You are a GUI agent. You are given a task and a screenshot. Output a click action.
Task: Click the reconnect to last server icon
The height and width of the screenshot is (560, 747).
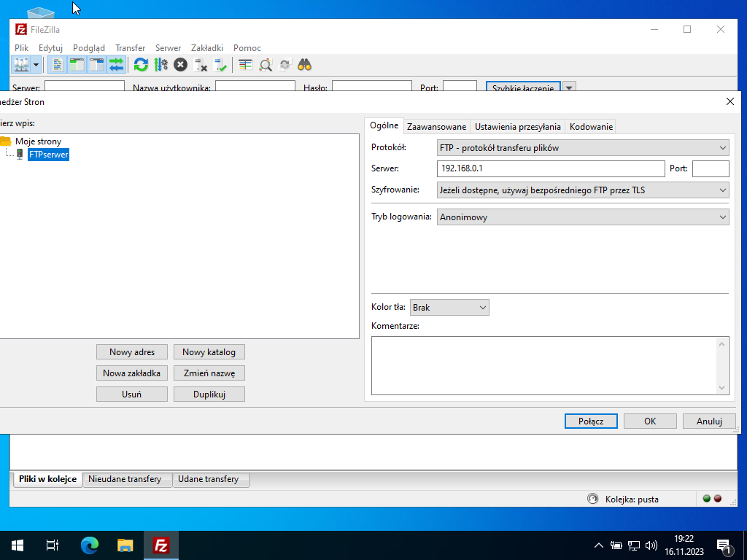coord(220,65)
